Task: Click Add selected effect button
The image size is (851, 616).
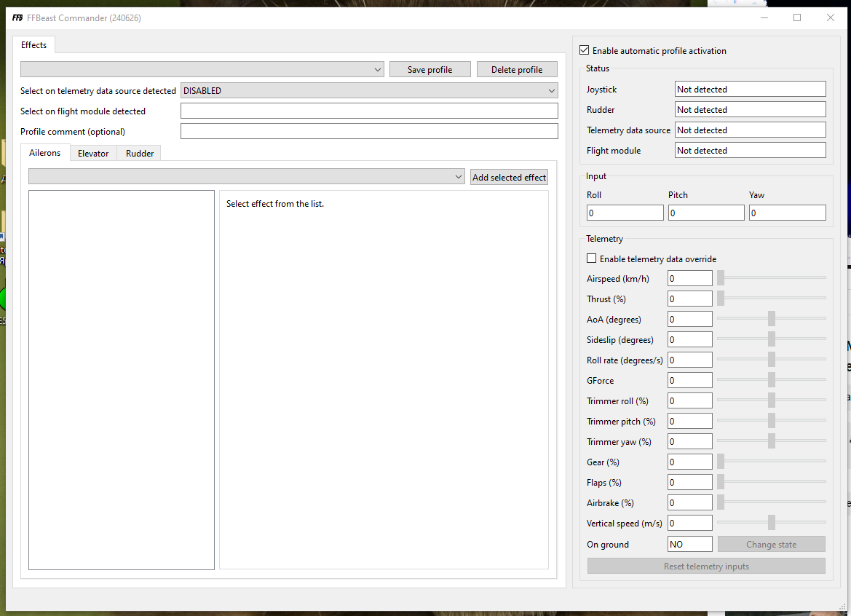Action: [x=509, y=177]
